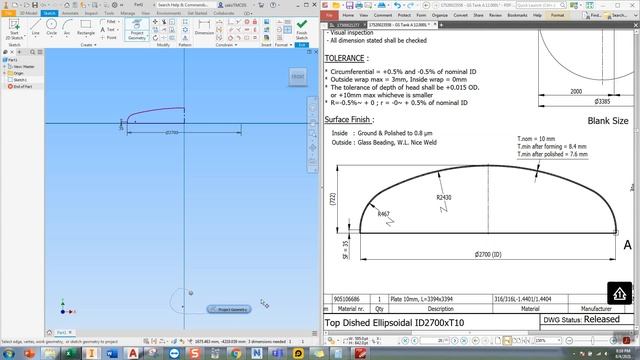Click the Circular Pattern icon
Screen dimensions: 640x360
click(185, 29)
